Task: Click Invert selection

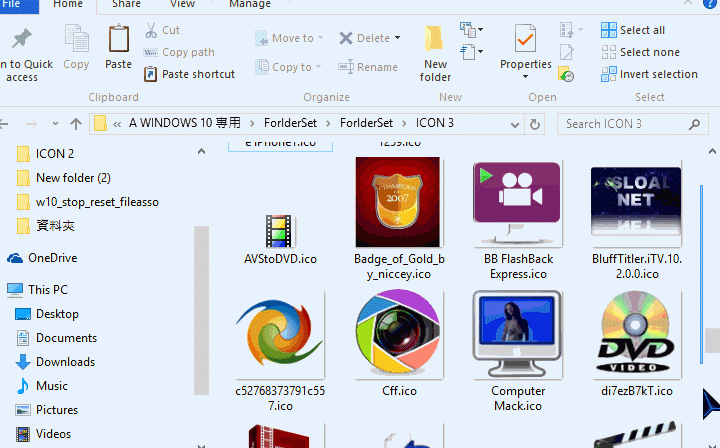Action: coord(649,74)
